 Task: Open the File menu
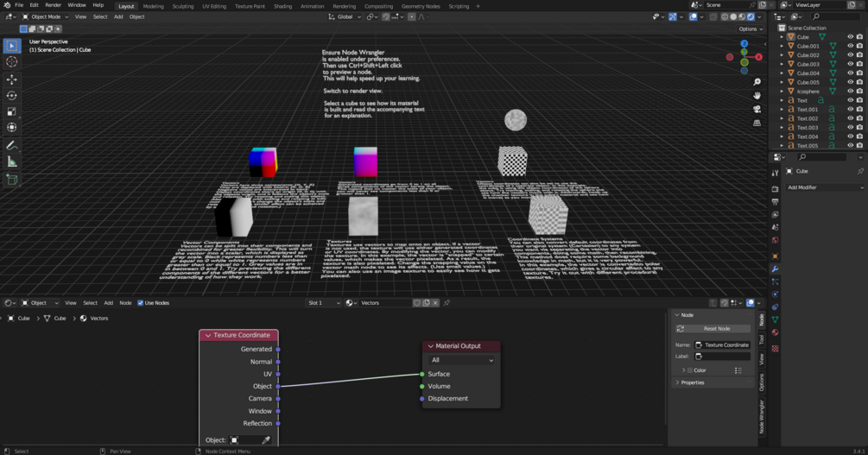(x=19, y=5)
